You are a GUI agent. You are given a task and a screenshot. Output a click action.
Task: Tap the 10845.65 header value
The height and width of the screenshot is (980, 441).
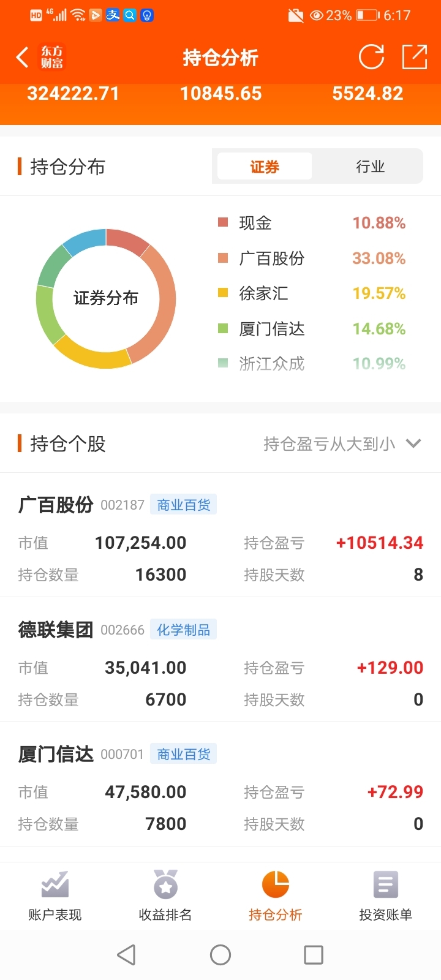pyautogui.click(x=221, y=93)
